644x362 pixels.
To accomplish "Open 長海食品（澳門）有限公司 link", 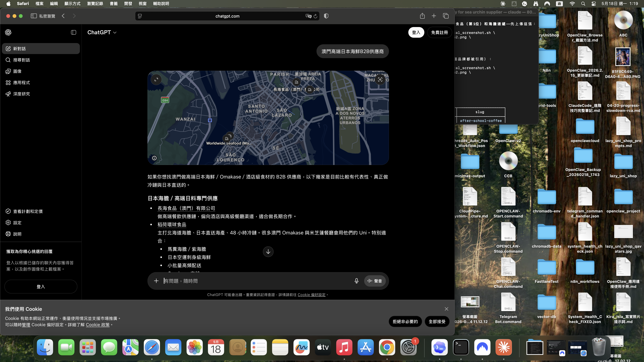I will (186, 208).
